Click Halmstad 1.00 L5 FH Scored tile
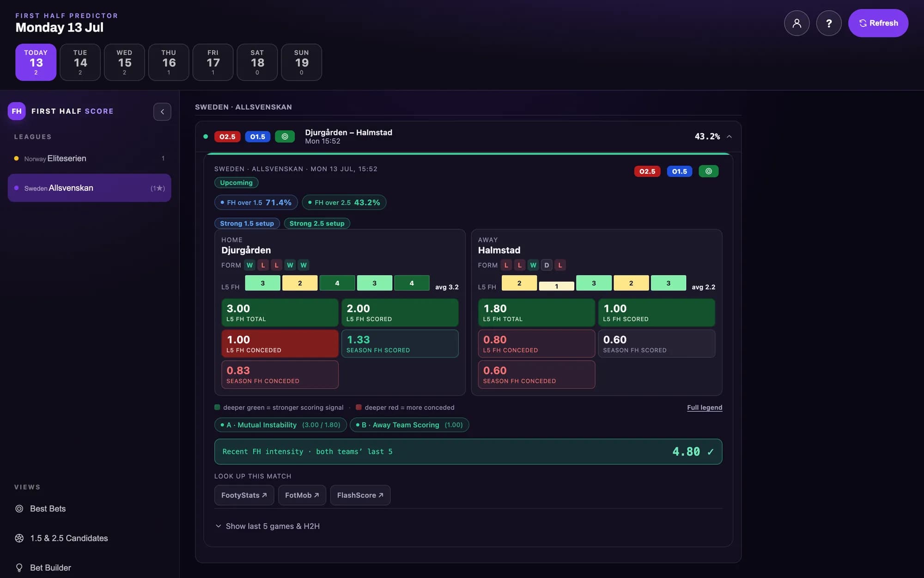 click(657, 313)
